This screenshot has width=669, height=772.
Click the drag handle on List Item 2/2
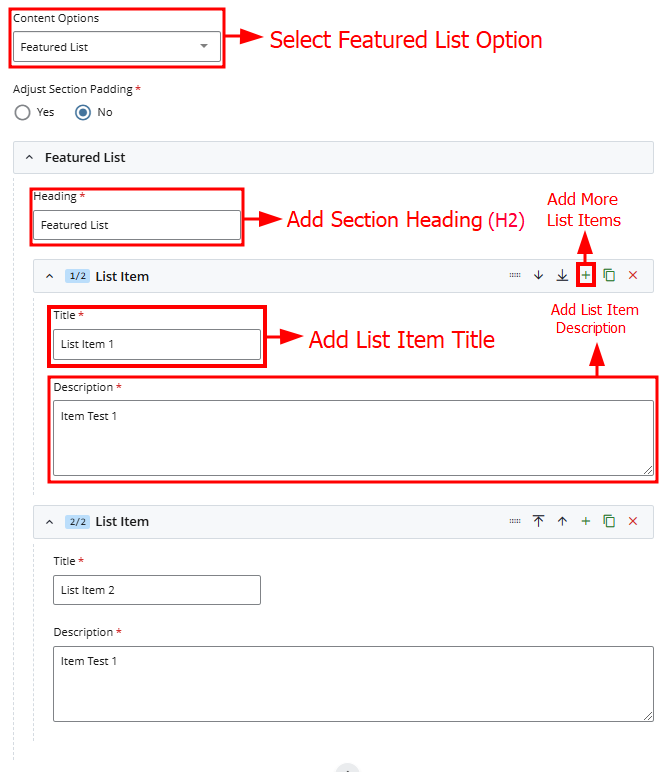pyautogui.click(x=515, y=521)
